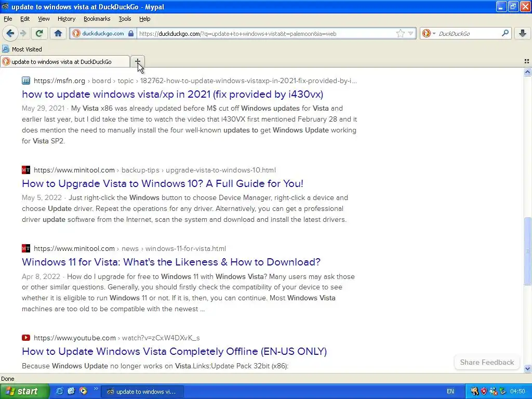Click the Safely Remove Hardware tray icon

tap(502, 392)
